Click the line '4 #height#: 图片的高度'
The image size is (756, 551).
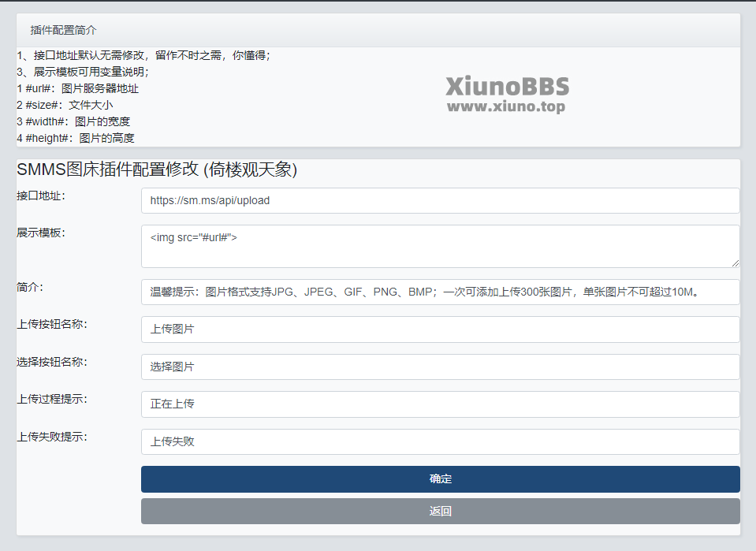pyautogui.click(x=76, y=139)
